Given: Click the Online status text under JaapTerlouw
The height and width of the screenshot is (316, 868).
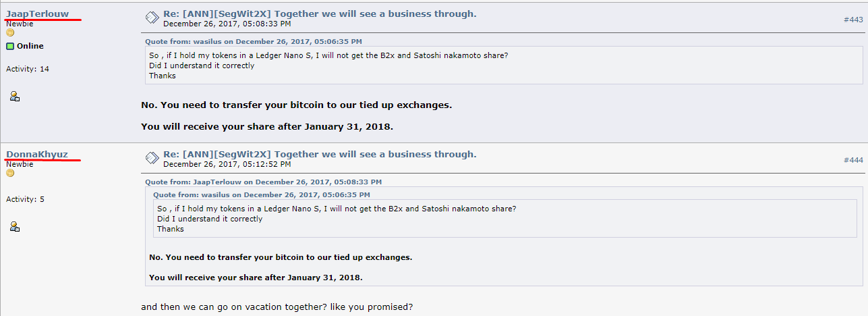Looking at the screenshot, I should 30,46.
